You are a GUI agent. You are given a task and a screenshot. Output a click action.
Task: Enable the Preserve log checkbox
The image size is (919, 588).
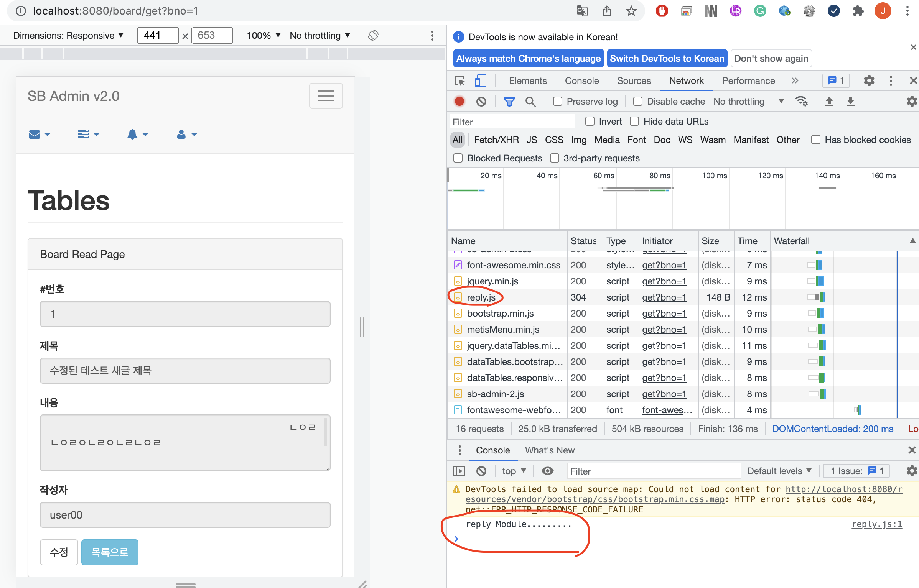pos(558,101)
